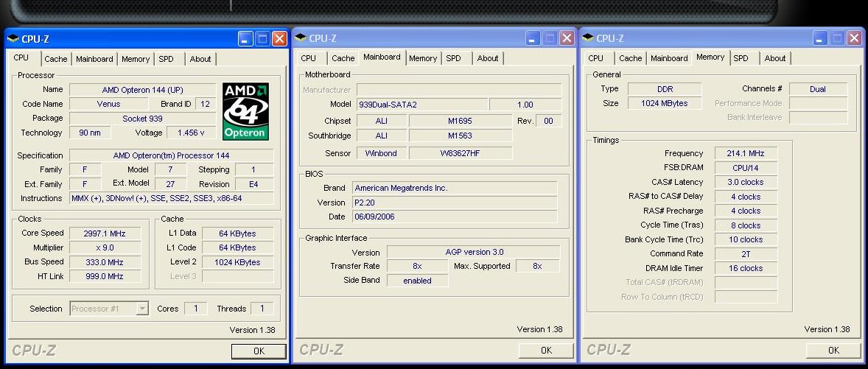
Task: Click OK button in Mainboard window
Action: (547, 350)
